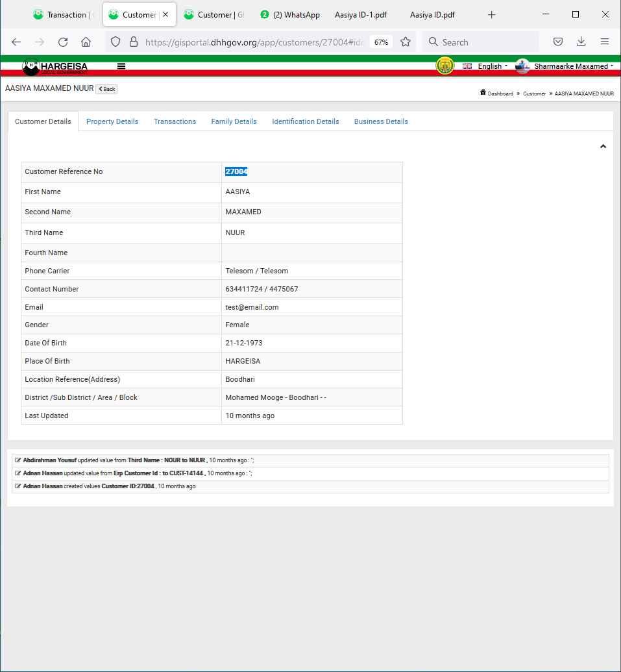The width and height of the screenshot is (621, 672).
Task: Click edit icon beside Abdirahman Yousuf log
Action: [18, 460]
